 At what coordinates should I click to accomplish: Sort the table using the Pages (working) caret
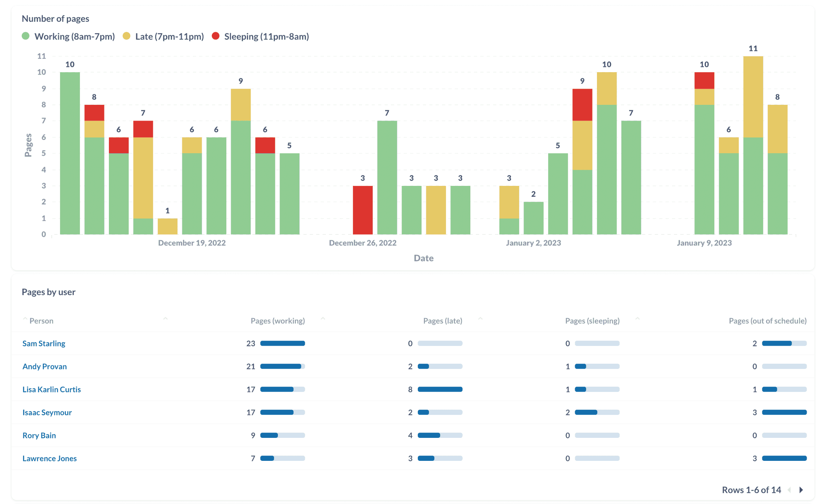(x=323, y=318)
